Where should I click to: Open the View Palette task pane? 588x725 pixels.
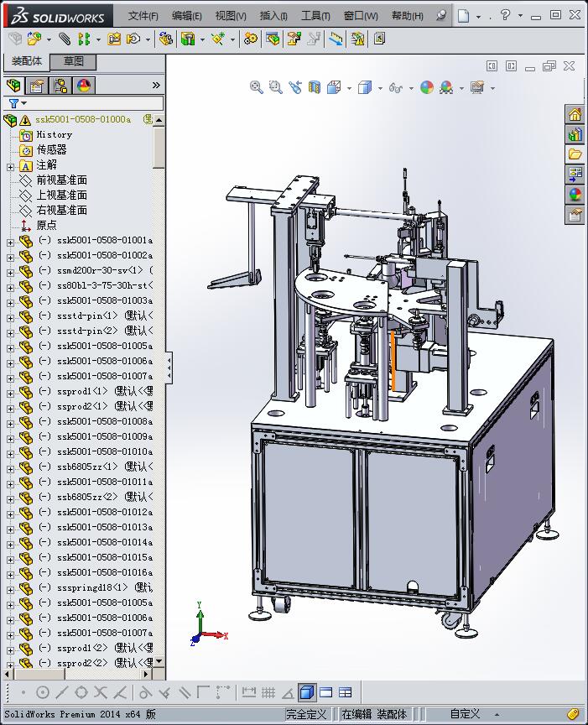575,175
